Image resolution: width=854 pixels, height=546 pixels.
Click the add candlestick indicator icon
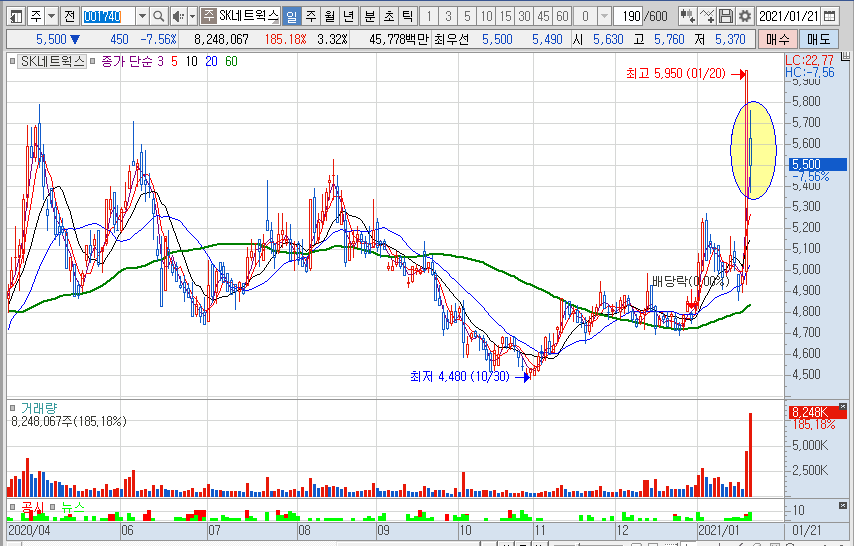tap(688, 17)
